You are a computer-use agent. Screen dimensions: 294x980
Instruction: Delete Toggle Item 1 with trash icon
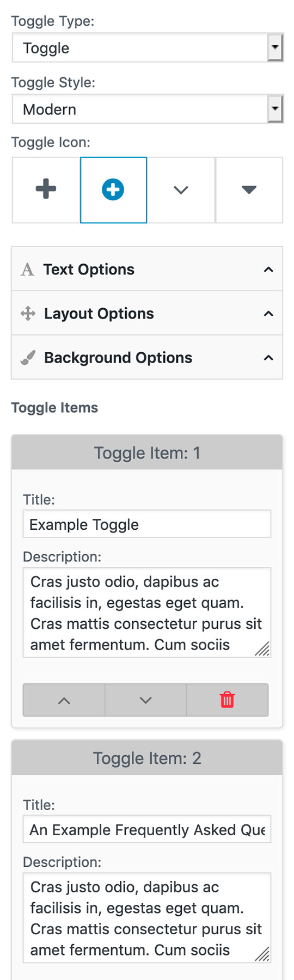tap(227, 700)
